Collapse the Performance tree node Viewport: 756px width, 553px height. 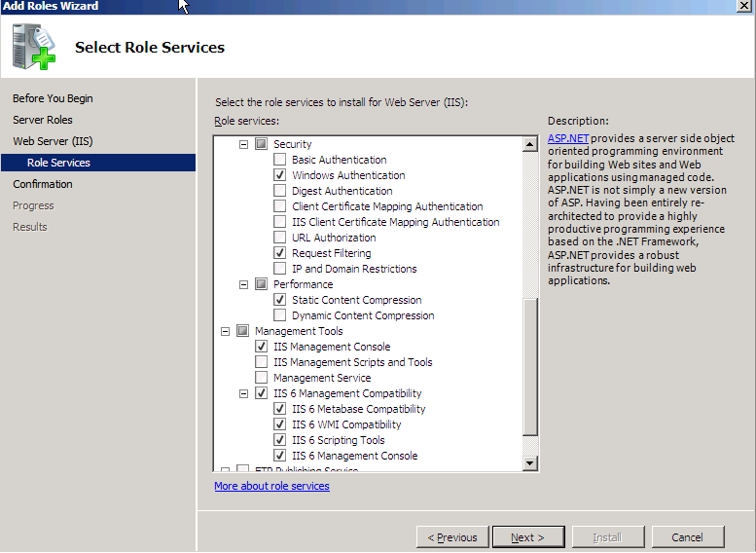[x=244, y=284]
